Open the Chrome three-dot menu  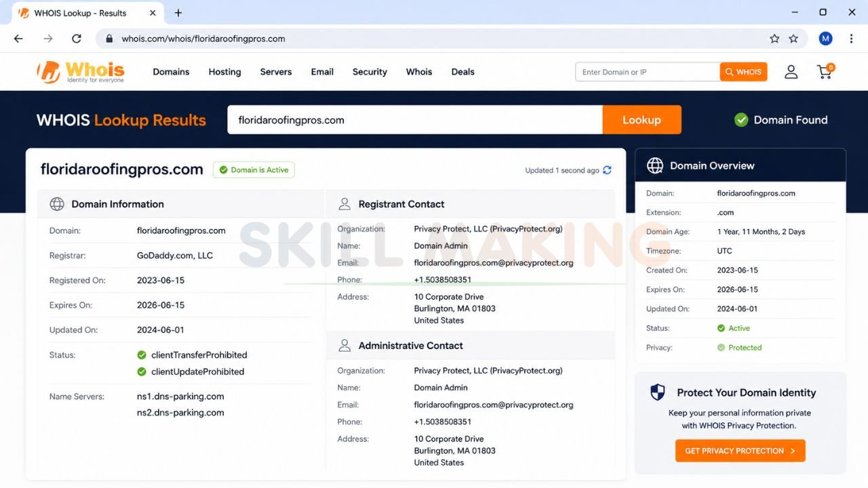pos(851,39)
